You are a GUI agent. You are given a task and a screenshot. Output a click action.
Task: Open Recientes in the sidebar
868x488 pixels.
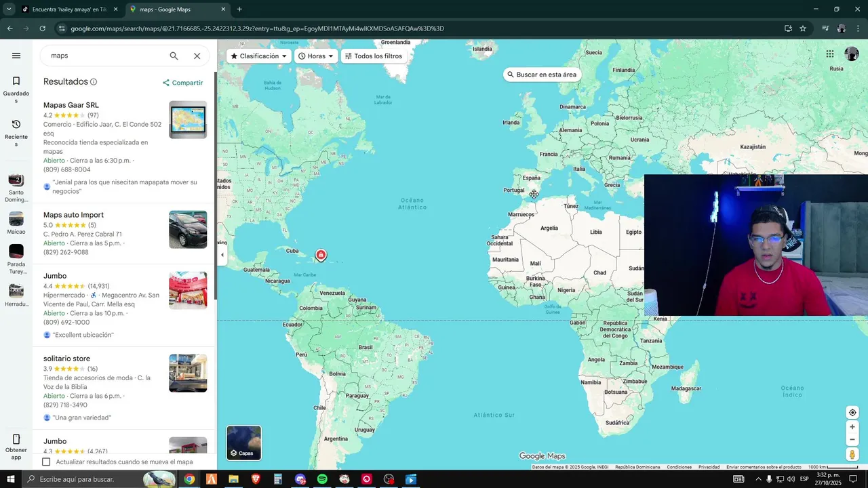click(16, 133)
